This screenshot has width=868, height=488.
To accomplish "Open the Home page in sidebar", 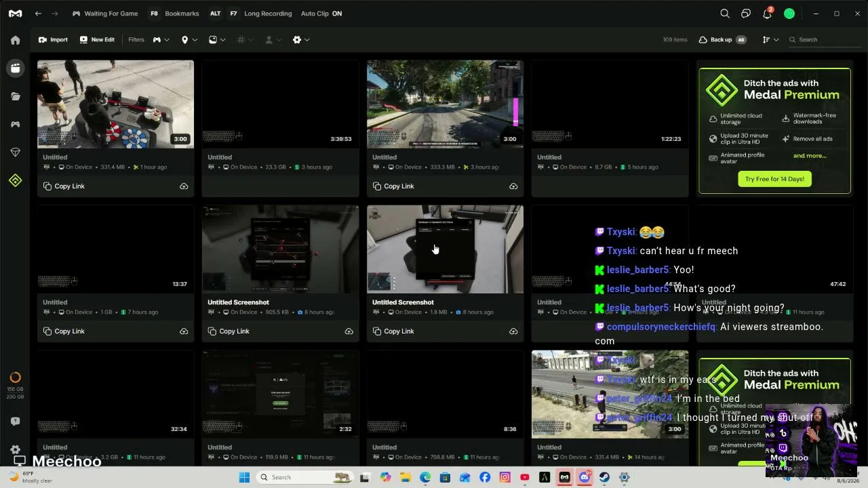I will pos(15,40).
